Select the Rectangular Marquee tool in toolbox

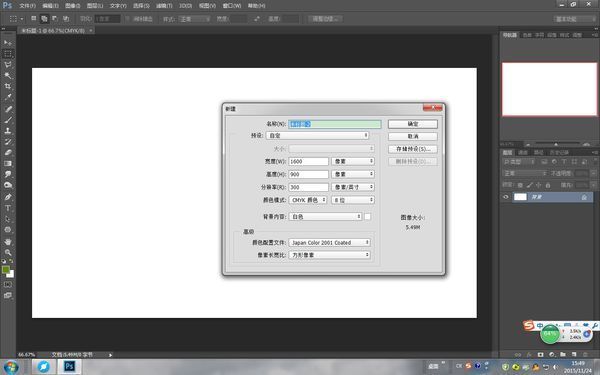tap(8, 54)
